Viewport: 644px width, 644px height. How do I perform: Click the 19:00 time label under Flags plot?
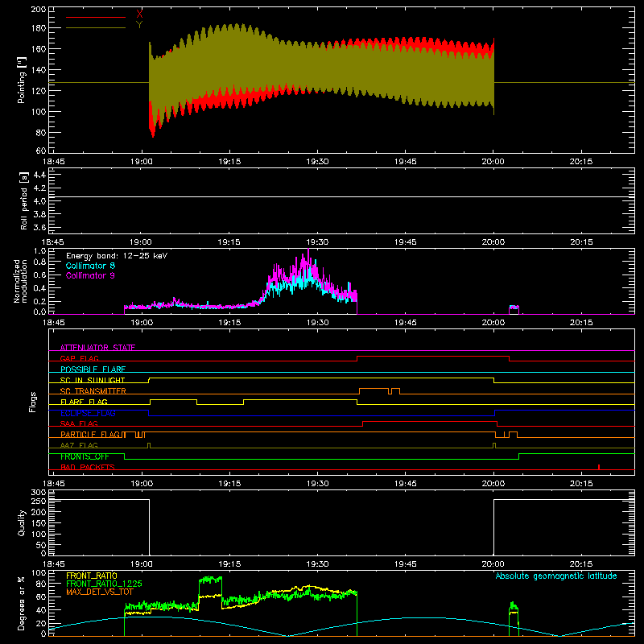click(x=142, y=484)
